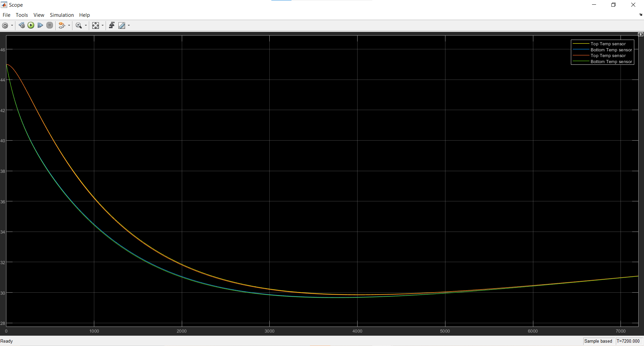Toggle green Bottom Temp sensor legend entry
Image resolution: width=644 pixels, height=346 pixels.
coord(611,62)
